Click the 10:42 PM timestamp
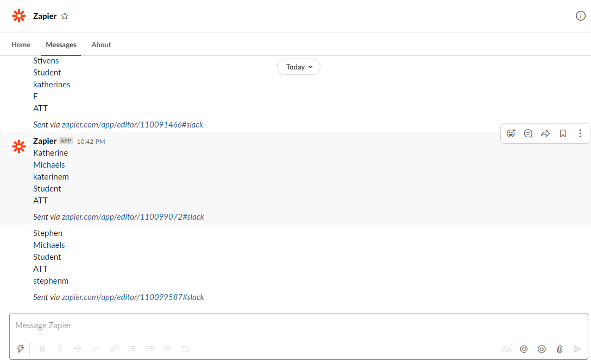This screenshot has height=364, width=591. pyautogui.click(x=91, y=142)
